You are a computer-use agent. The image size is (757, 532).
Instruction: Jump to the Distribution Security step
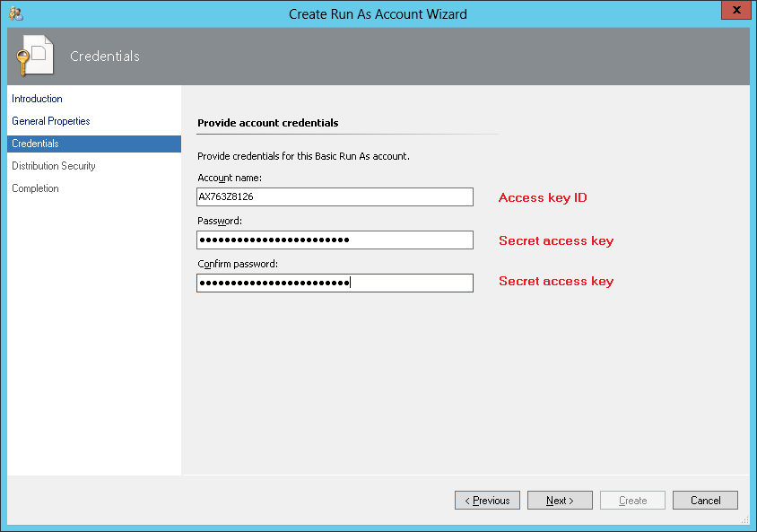pyautogui.click(x=54, y=166)
